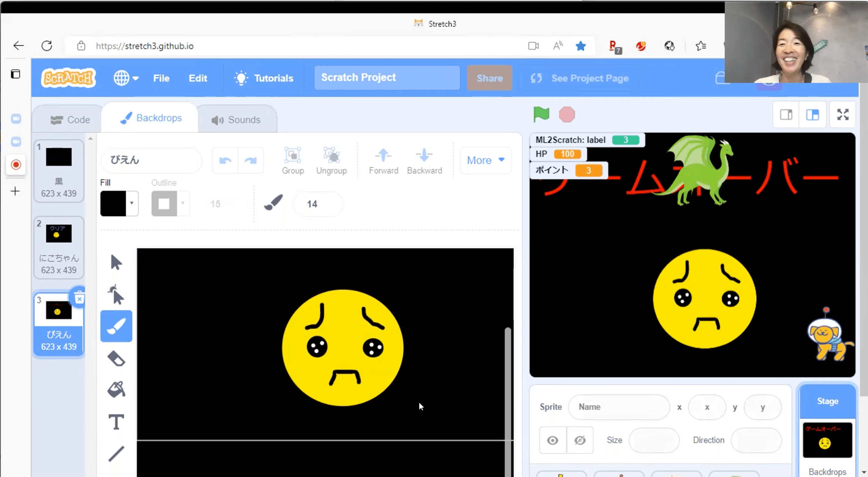This screenshot has width=868, height=477.
Task: Click the green flag to start the project
Action: click(x=541, y=114)
